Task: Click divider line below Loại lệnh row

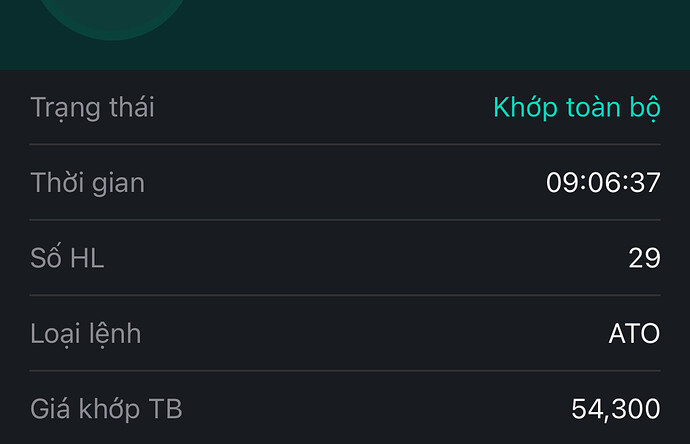Action: (345, 371)
